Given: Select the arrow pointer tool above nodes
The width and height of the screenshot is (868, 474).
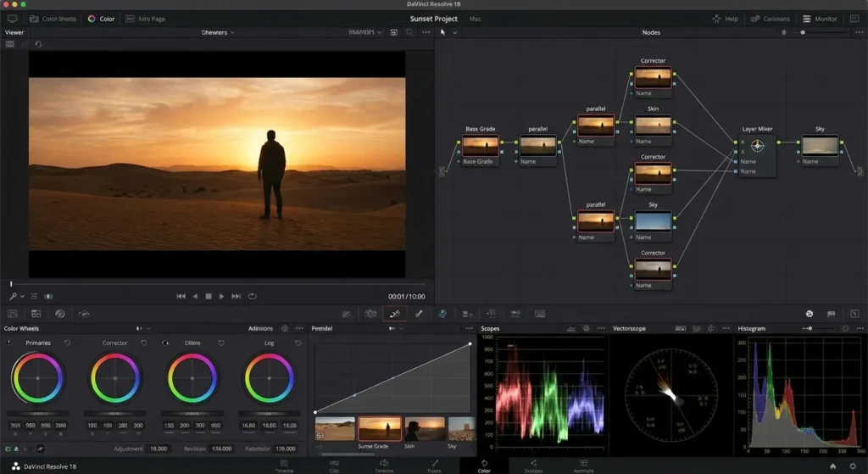Looking at the screenshot, I should [442, 33].
